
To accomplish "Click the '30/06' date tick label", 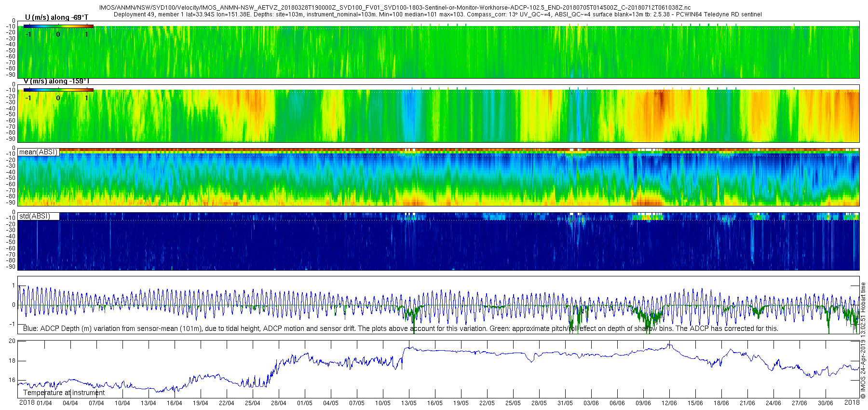I will coord(826,403).
